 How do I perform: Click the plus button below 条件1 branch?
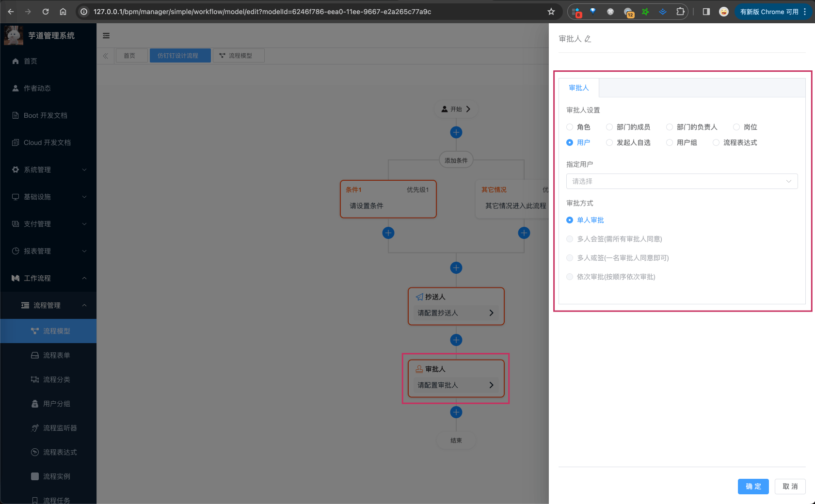(388, 233)
